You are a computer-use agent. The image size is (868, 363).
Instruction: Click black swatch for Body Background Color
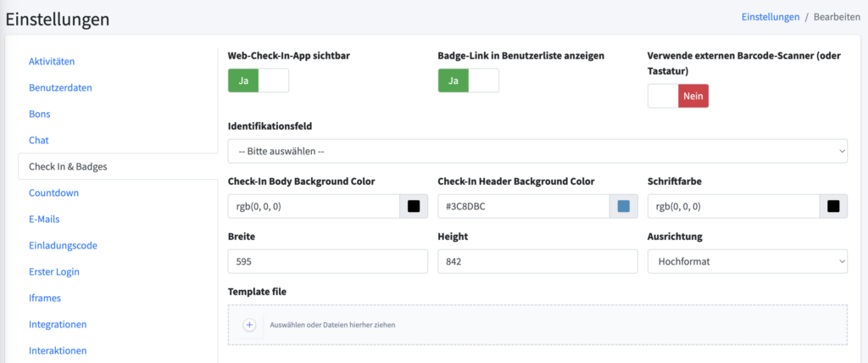click(x=414, y=206)
